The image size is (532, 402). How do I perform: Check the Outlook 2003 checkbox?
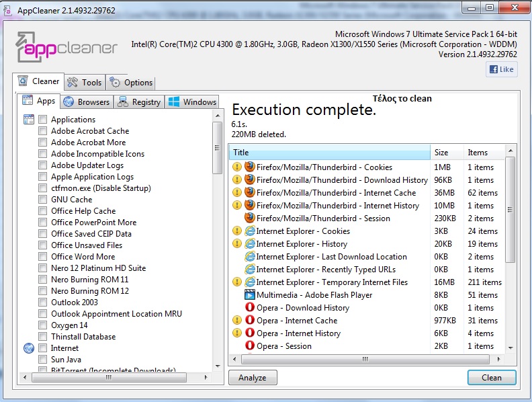(43, 303)
